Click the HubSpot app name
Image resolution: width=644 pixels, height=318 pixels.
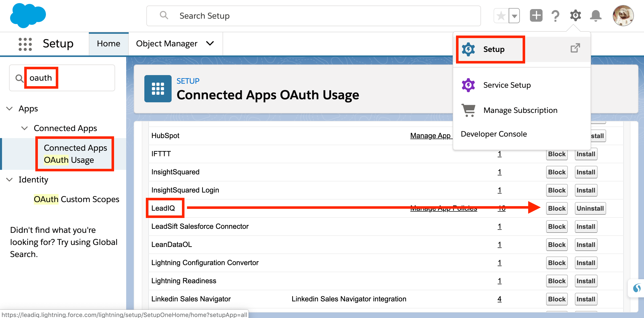tap(165, 136)
